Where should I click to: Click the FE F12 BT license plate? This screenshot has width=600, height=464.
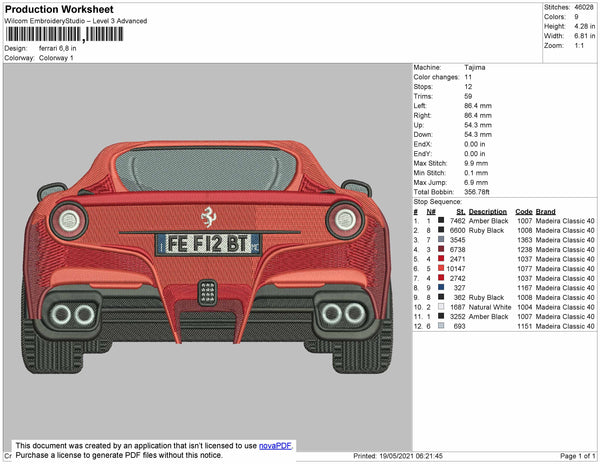pyautogui.click(x=208, y=244)
